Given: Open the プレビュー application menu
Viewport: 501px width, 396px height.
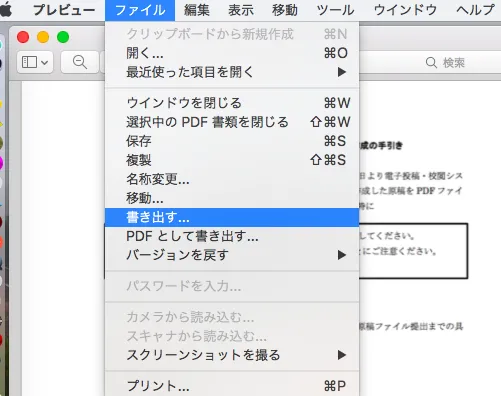Looking at the screenshot, I should pyautogui.click(x=64, y=10).
